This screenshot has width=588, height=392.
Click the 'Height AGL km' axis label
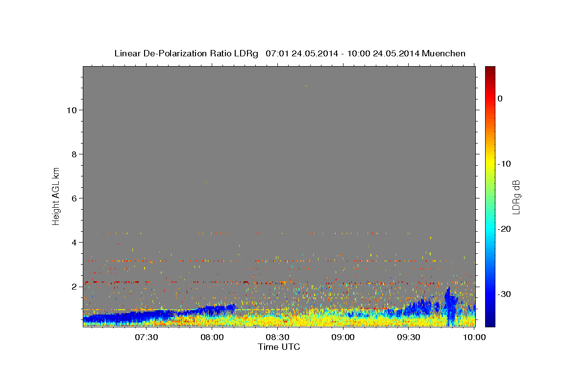point(56,196)
